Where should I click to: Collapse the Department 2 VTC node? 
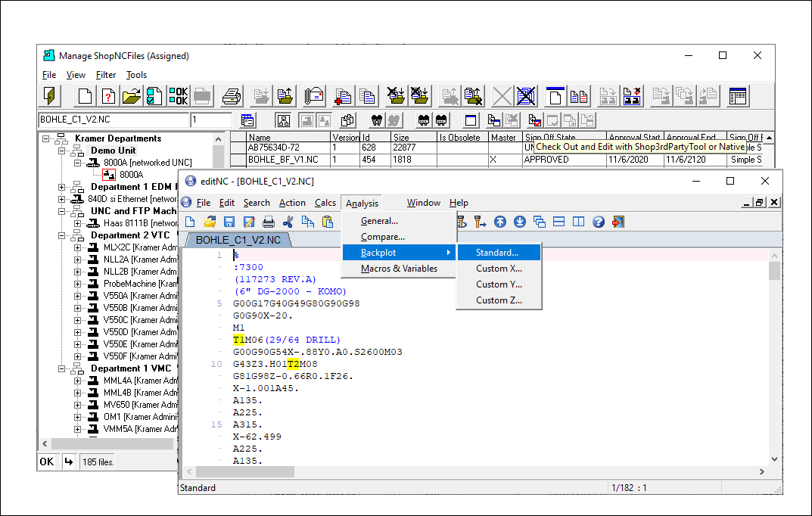[x=61, y=235]
